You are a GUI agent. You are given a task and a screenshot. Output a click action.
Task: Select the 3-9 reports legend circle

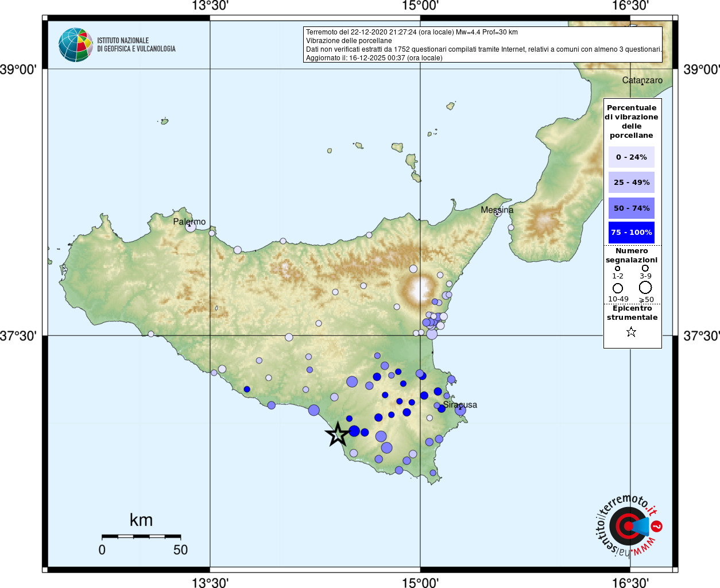pyautogui.click(x=645, y=268)
